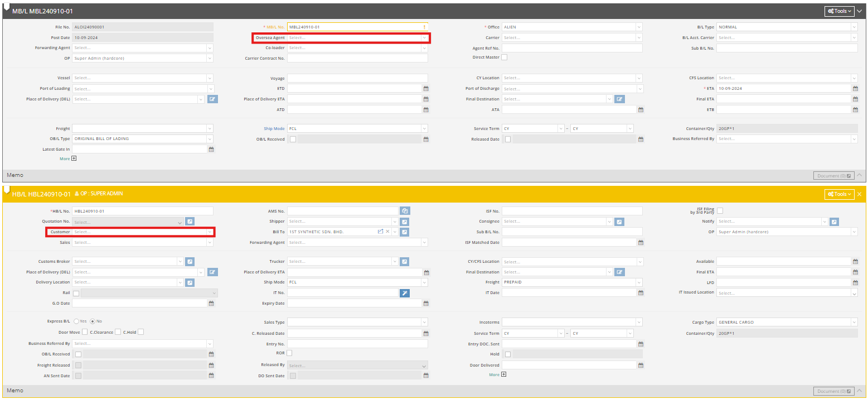Open the Oversea Agent dropdown
This screenshot has height=399, width=868.
pos(357,38)
